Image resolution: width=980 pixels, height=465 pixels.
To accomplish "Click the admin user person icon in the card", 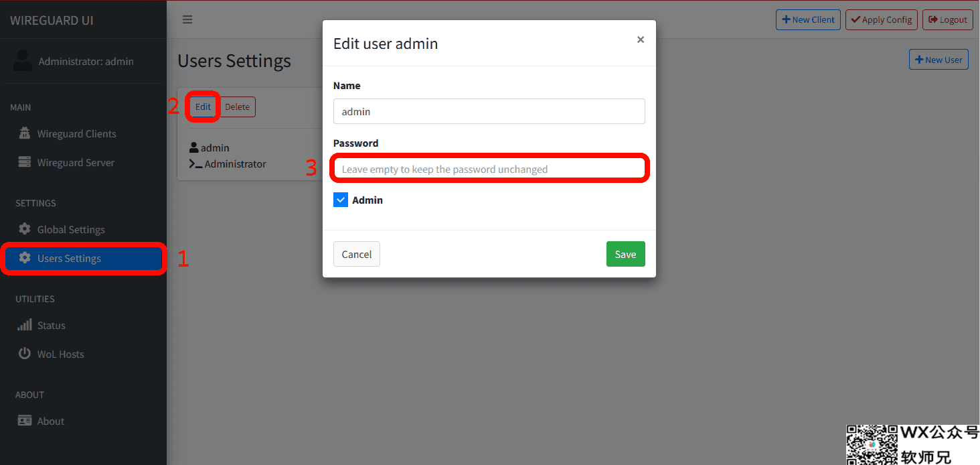I will [x=194, y=147].
